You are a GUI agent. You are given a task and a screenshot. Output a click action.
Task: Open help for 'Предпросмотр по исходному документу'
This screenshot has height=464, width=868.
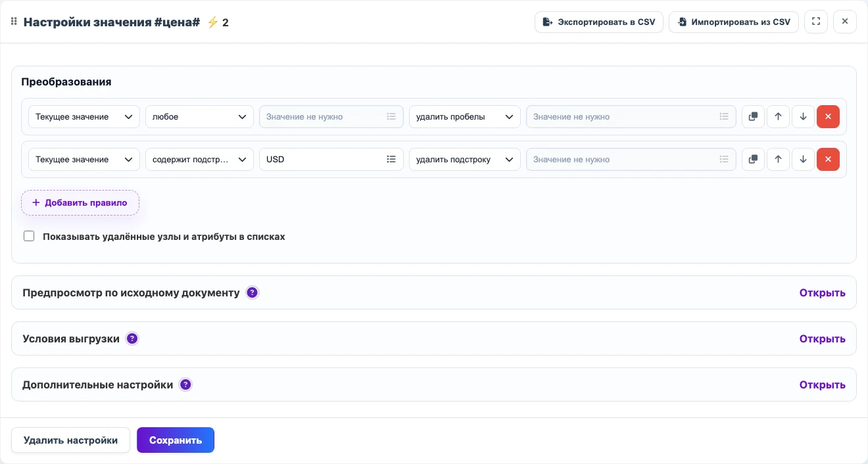(x=252, y=292)
